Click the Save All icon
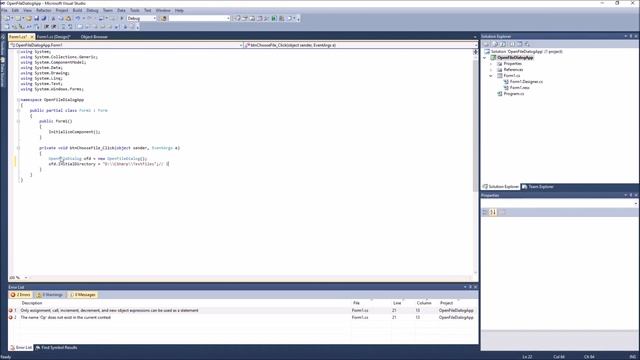The height and width of the screenshot is (360, 640). pyautogui.click(x=44, y=18)
